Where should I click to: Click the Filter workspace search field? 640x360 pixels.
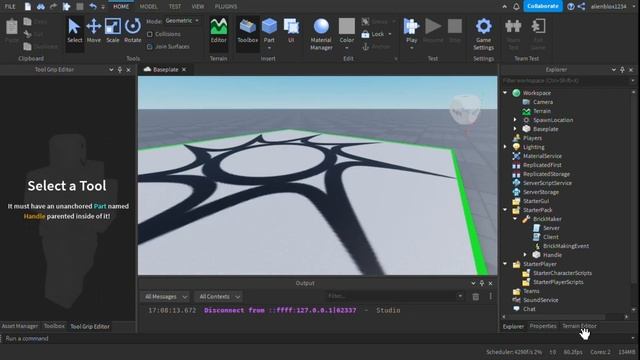[568, 81]
